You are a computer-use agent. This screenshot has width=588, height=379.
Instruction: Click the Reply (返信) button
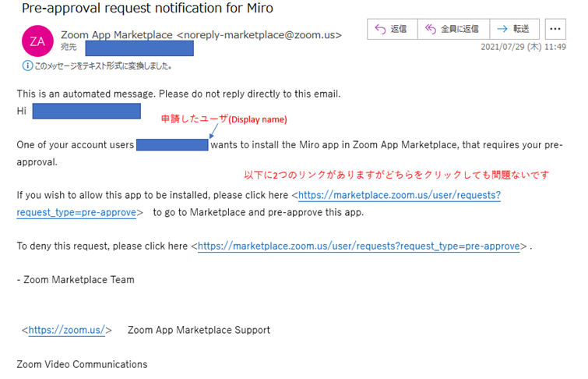point(392,29)
